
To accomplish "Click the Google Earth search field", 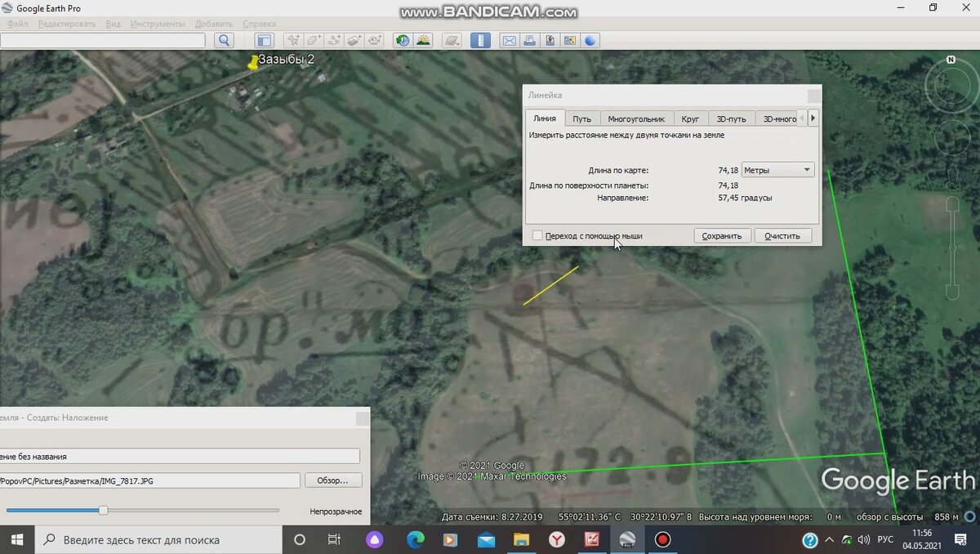I will 103,40.
